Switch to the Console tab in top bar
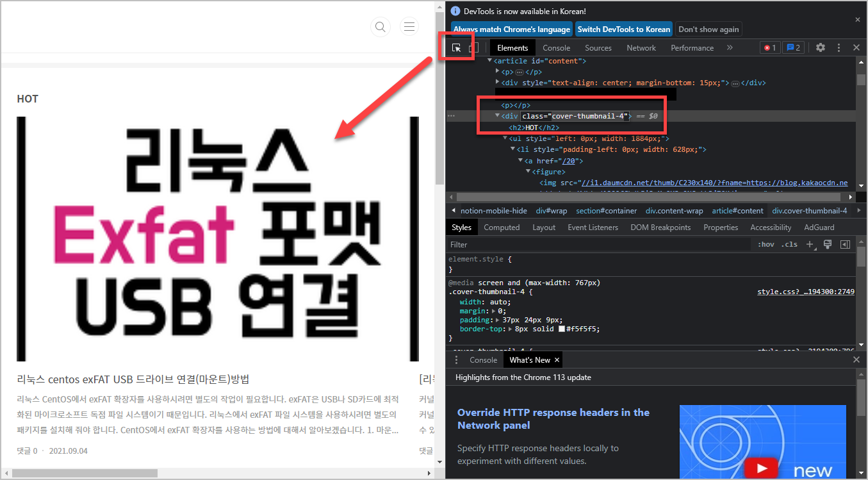 coord(556,47)
